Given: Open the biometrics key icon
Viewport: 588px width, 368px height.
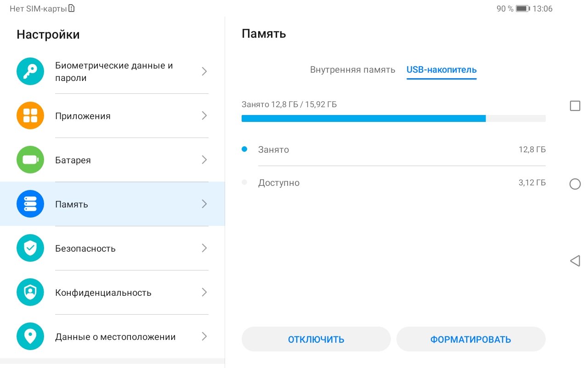Looking at the screenshot, I should coord(30,71).
